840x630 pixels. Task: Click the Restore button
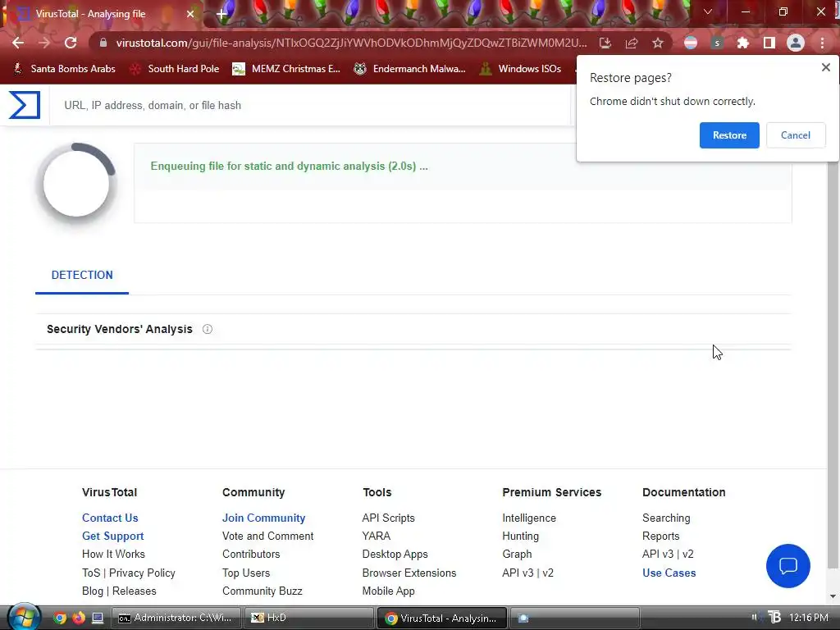(x=729, y=135)
